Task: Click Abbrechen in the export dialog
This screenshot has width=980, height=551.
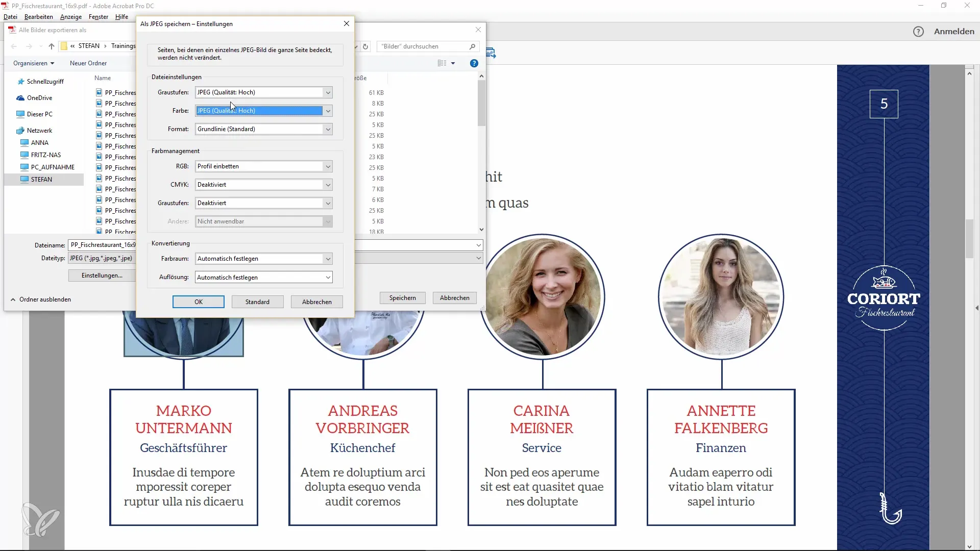Action: click(x=455, y=298)
